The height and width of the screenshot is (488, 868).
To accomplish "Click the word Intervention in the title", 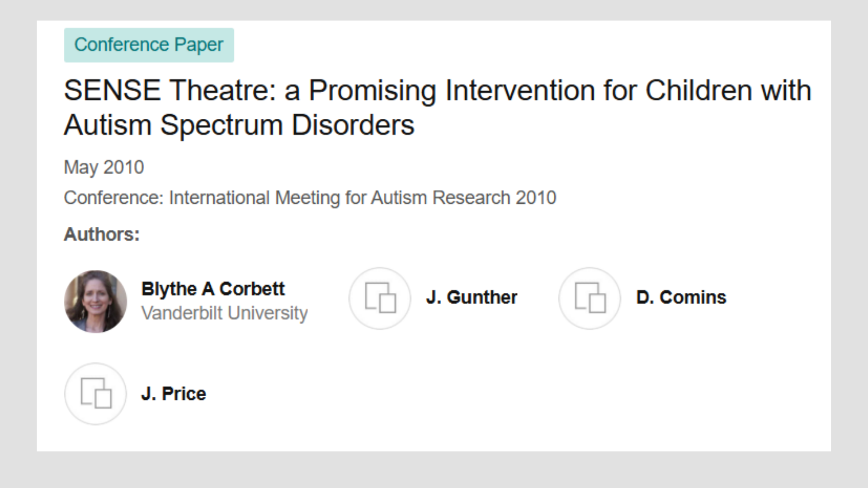I will coord(520,90).
